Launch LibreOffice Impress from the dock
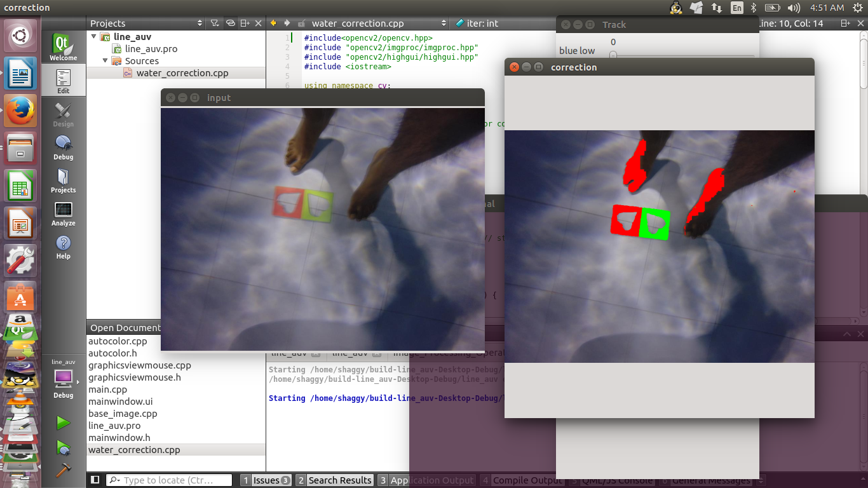 (x=20, y=222)
